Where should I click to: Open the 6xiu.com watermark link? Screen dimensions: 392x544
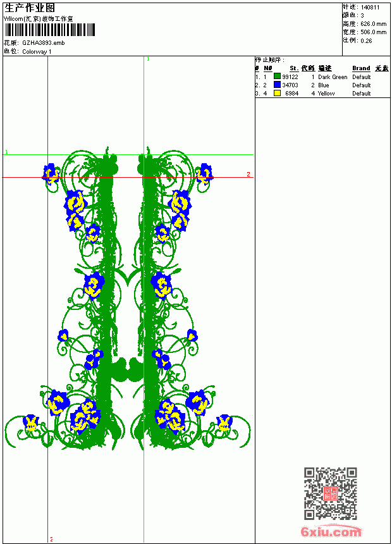tap(331, 531)
